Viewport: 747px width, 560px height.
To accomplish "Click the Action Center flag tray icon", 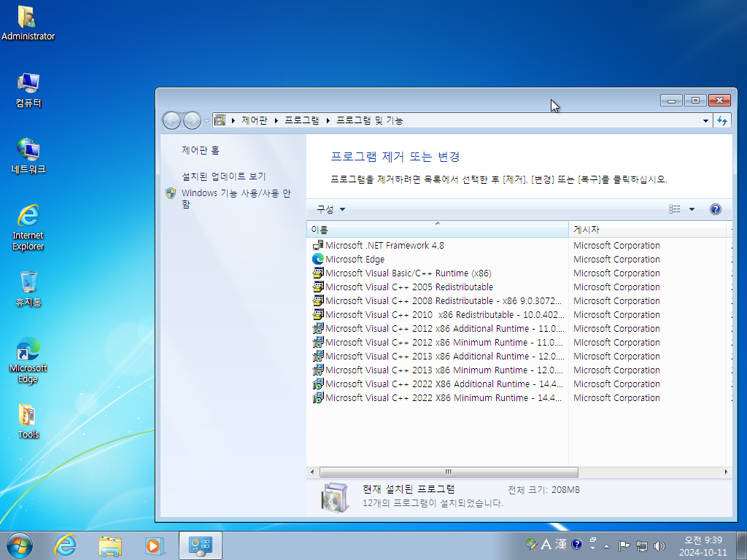I will tap(624, 545).
